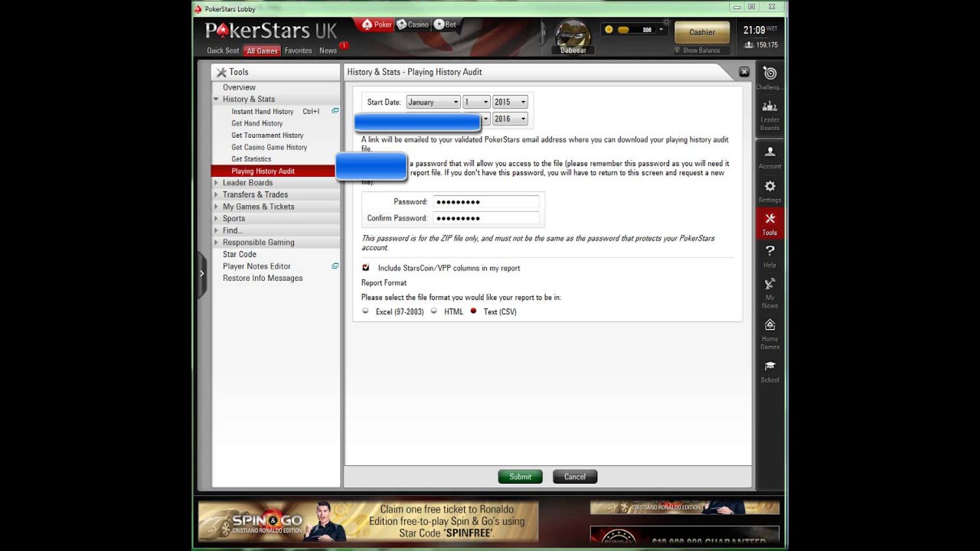Expand the Transfers & Trades tree node
The image size is (980, 551).
pos(216,194)
